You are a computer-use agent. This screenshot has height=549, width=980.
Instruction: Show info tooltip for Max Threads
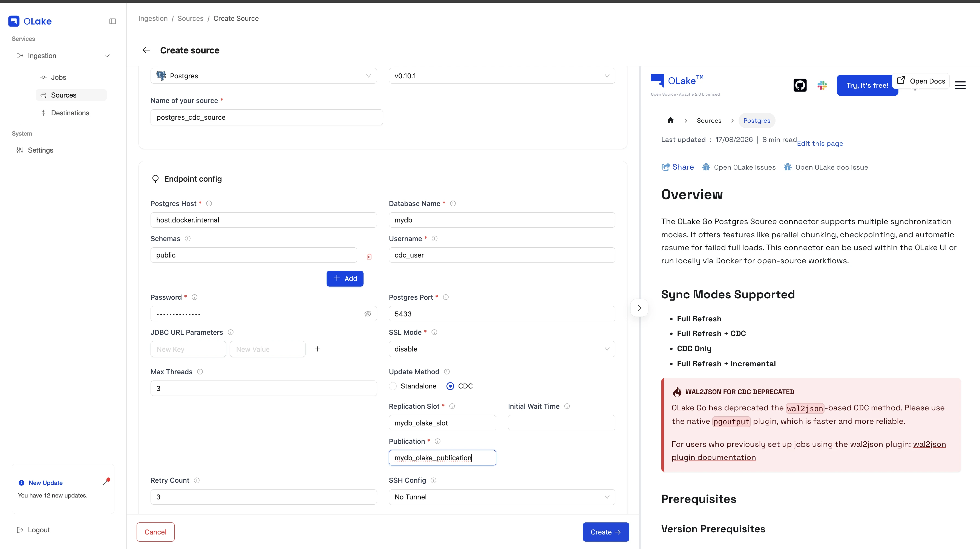click(200, 372)
